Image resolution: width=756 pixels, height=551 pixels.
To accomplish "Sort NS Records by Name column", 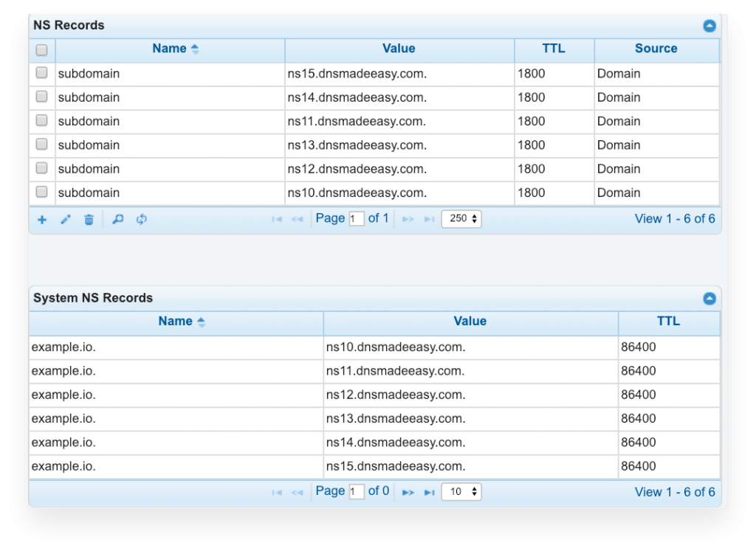I will [x=171, y=50].
